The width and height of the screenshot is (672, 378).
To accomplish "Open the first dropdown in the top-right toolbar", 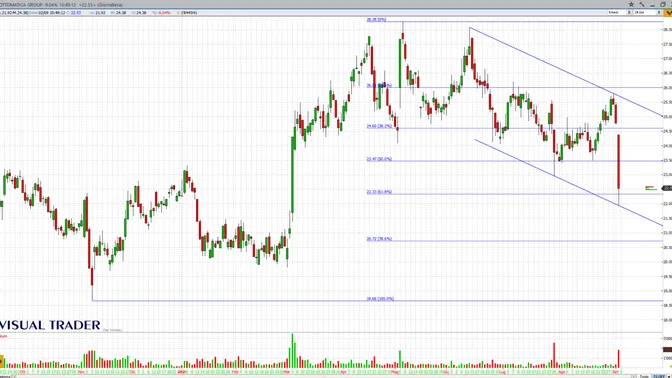I will [619, 12].
